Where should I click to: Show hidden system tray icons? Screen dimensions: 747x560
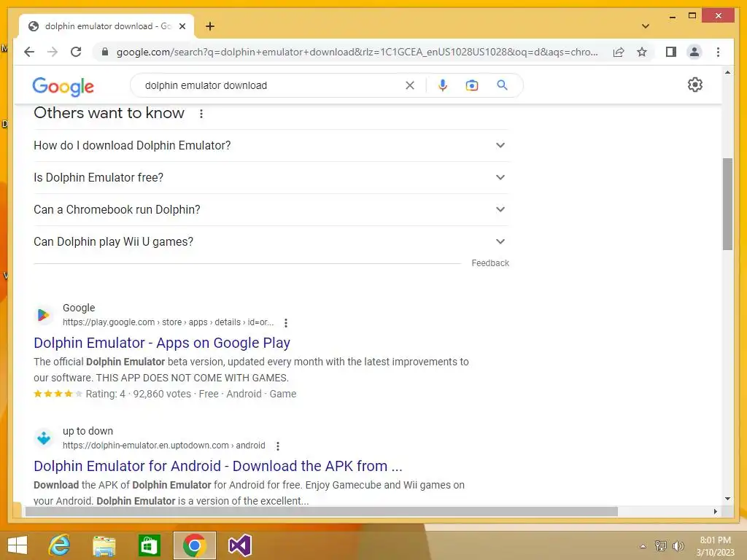point(643,546)
